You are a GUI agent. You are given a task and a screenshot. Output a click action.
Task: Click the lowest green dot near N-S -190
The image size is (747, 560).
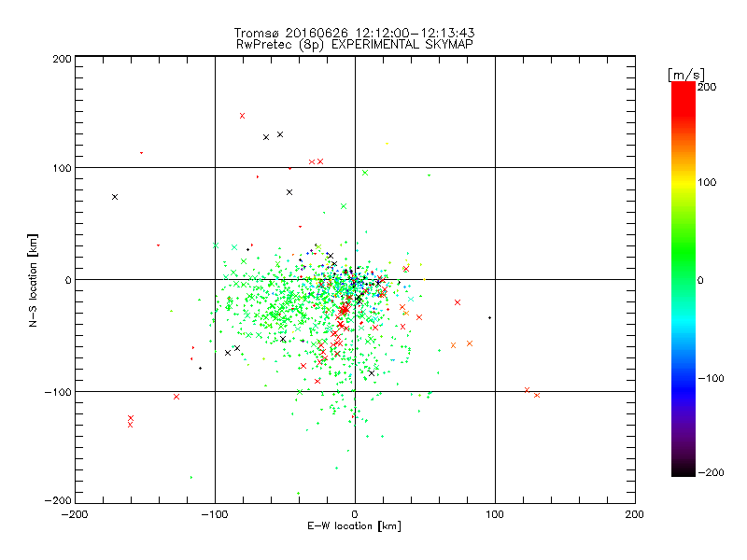[298, 494]
